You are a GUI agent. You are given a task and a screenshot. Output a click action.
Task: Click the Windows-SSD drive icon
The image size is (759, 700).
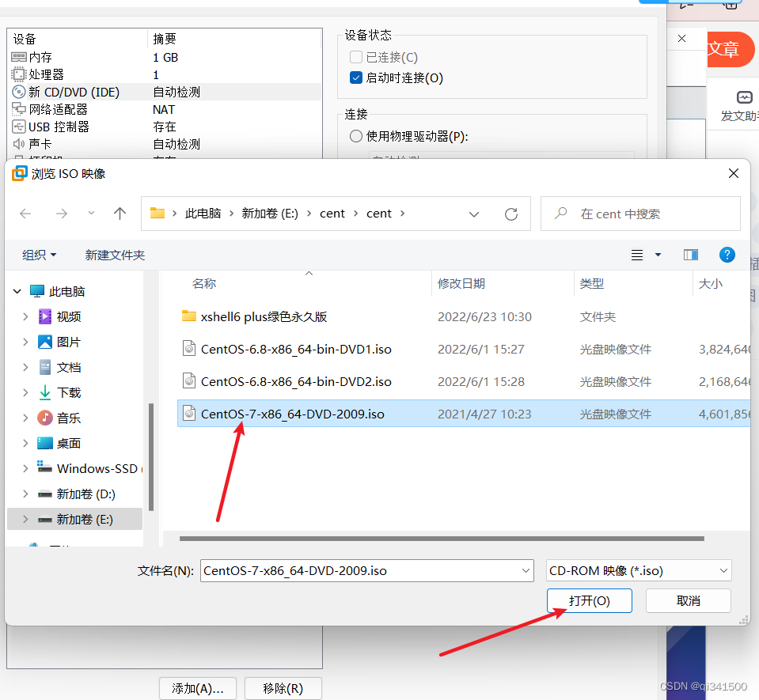click(44, 467)
